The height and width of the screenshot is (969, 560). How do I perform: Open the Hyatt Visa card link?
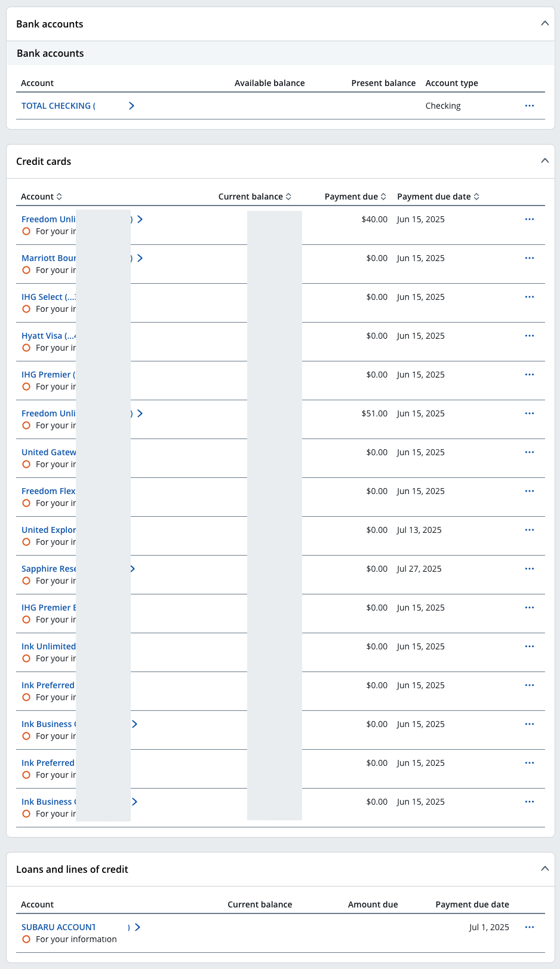coord(49,336)
